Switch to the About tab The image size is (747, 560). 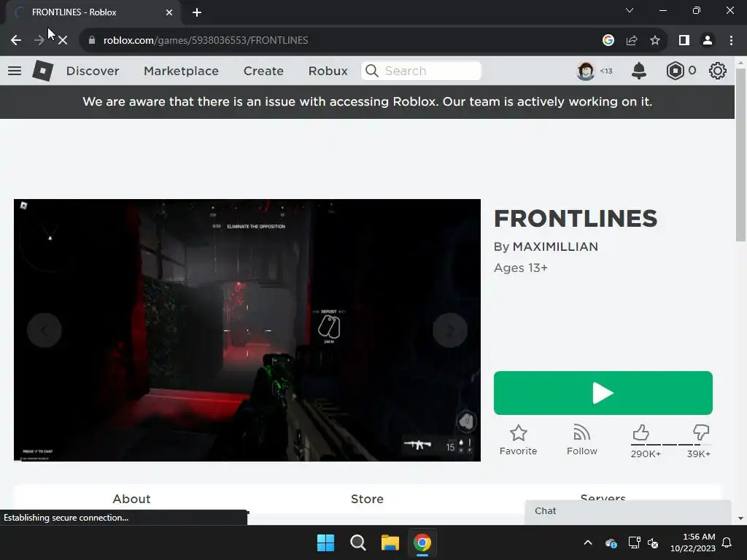click(131, 499)
